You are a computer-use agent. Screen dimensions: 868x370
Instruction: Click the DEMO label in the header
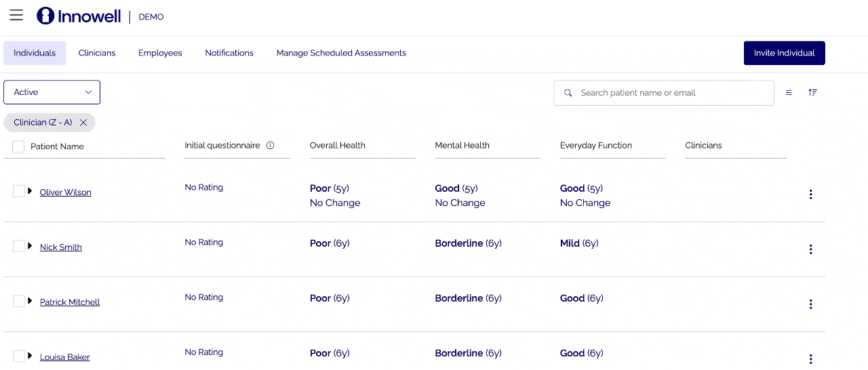pos(151,17)
